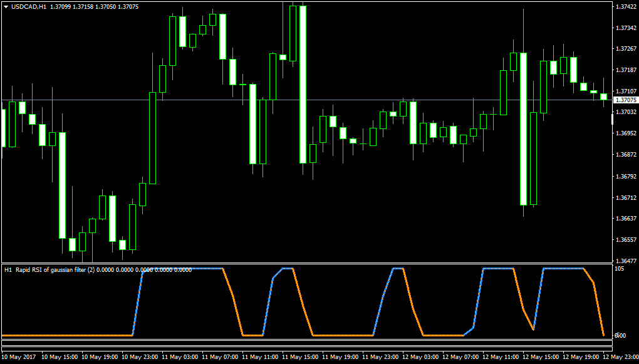Viewport: 639px width, 364px height.
Task: Select the tallest white candle after 11 May 15:00
Action: pos(303,85)
